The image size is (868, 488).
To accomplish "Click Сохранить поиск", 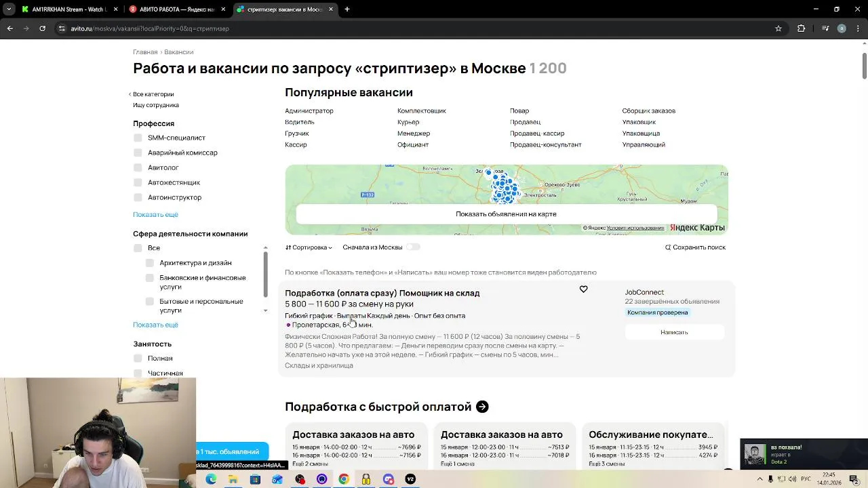I will click(695, 247).
